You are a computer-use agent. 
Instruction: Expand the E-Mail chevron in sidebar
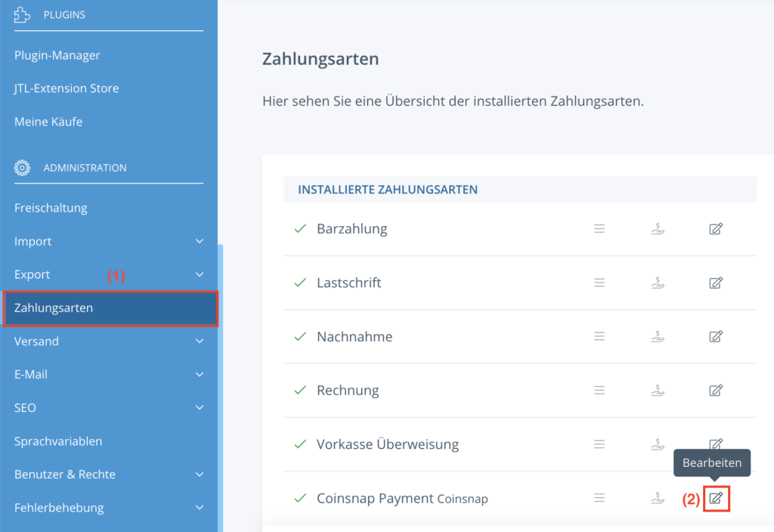[200, 375]
